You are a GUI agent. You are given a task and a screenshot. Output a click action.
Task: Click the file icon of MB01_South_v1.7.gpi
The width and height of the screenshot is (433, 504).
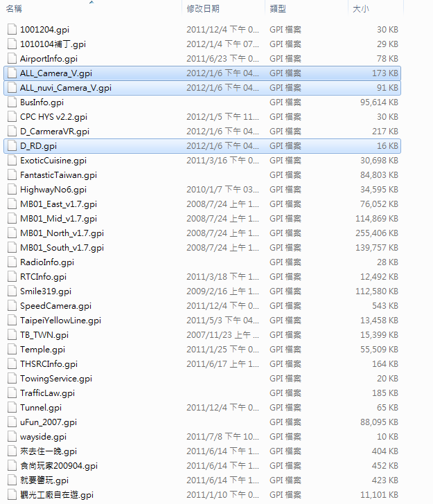click(12, 248)
